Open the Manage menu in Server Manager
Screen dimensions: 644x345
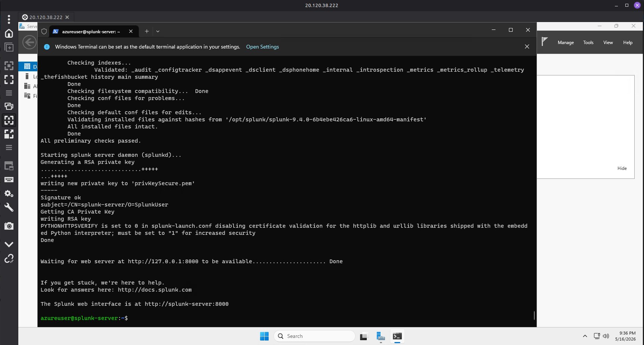566,43
